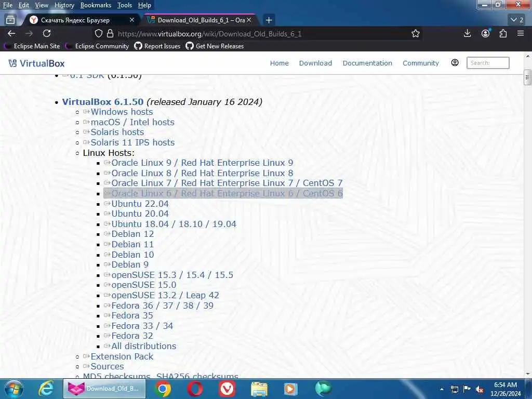532x399 pixels.
Task: Close the Download_Old_Builds_6_1 tab
Action: point(249,20)
